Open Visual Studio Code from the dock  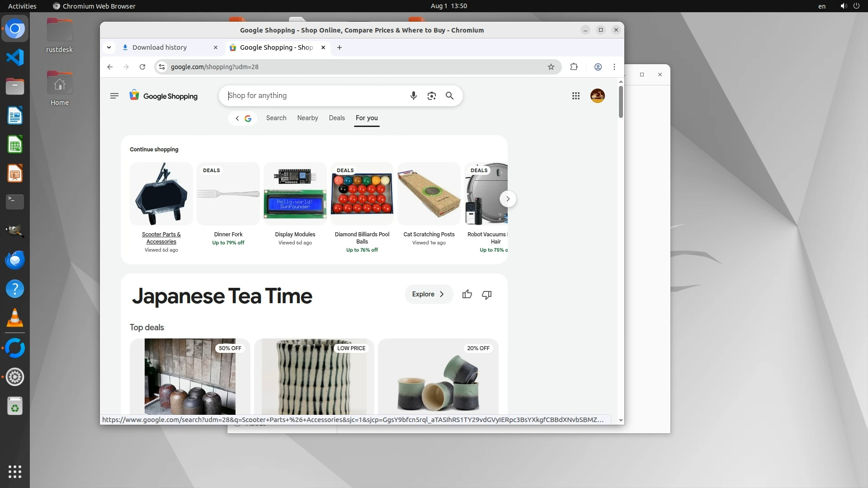[15, 57]
